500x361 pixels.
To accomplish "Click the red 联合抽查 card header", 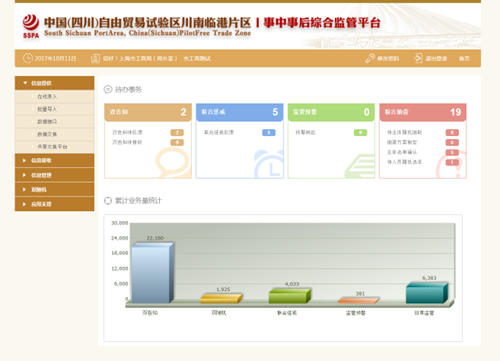I will (x=423, y=112).
